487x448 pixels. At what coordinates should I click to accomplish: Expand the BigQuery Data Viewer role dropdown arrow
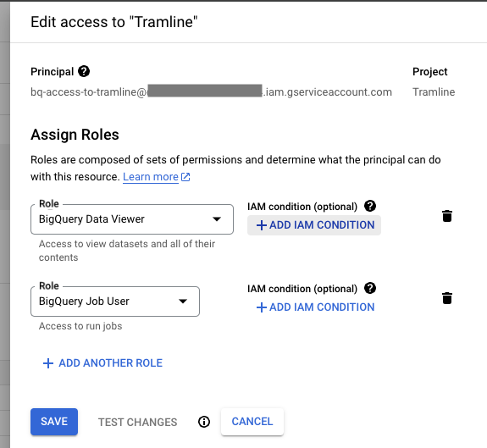[x=217, y=219]
